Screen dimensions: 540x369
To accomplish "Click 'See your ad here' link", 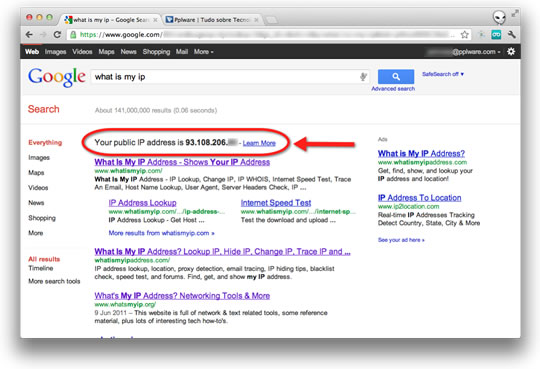I will click(401, 240).
